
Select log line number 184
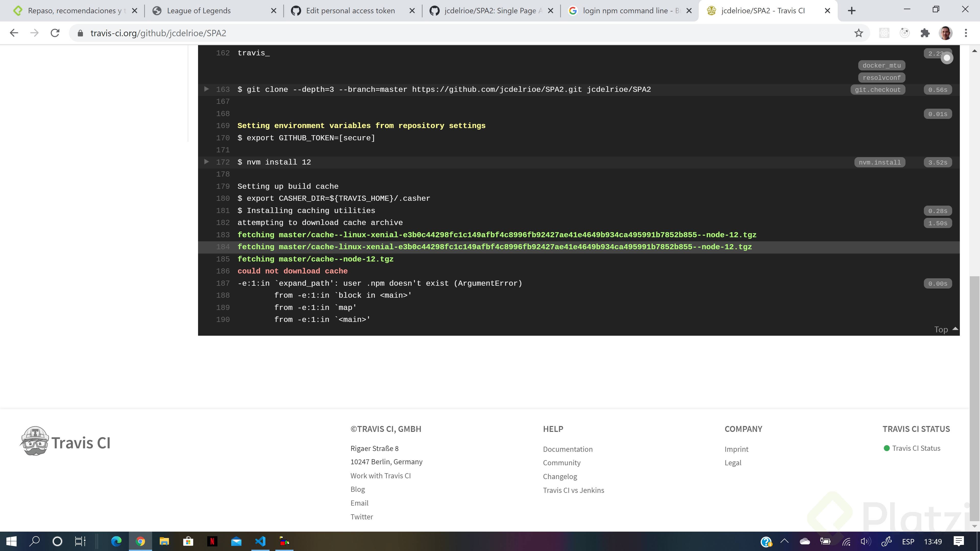tap(223, 247)
